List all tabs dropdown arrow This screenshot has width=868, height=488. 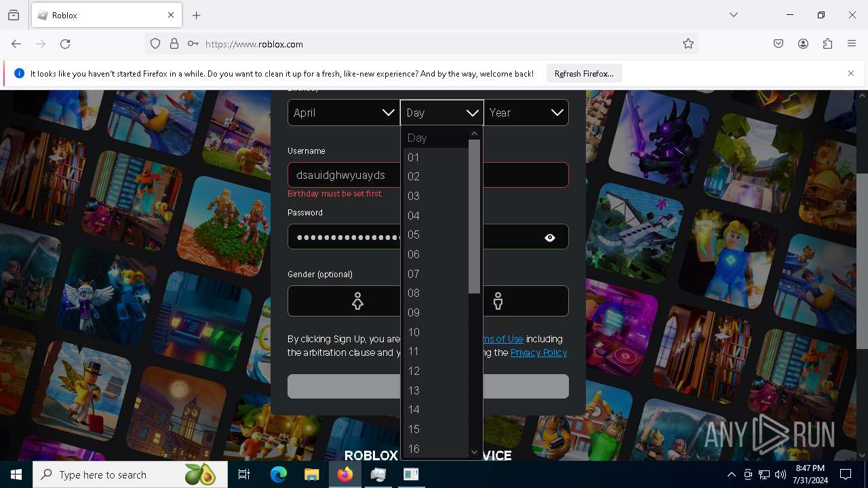pos(734,15)
